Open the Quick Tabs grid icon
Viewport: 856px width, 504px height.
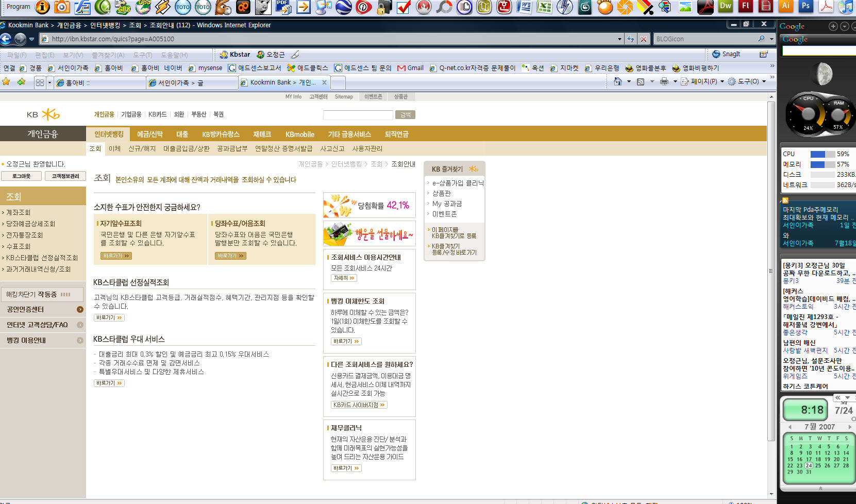40,82
